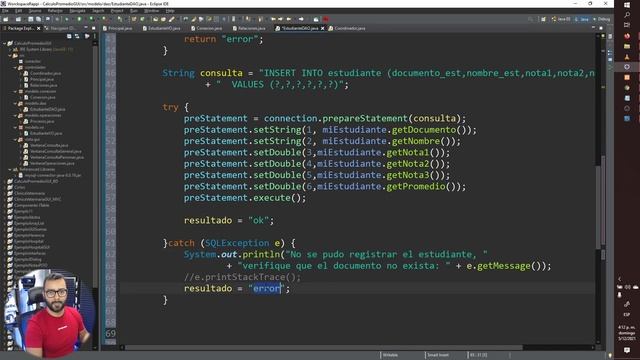Collapse the modelo.operaciones package

(15, 116)
